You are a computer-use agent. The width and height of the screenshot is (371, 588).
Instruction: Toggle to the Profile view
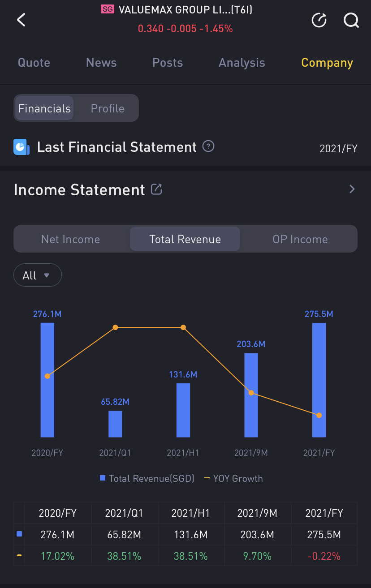click(x=108, y=108)
